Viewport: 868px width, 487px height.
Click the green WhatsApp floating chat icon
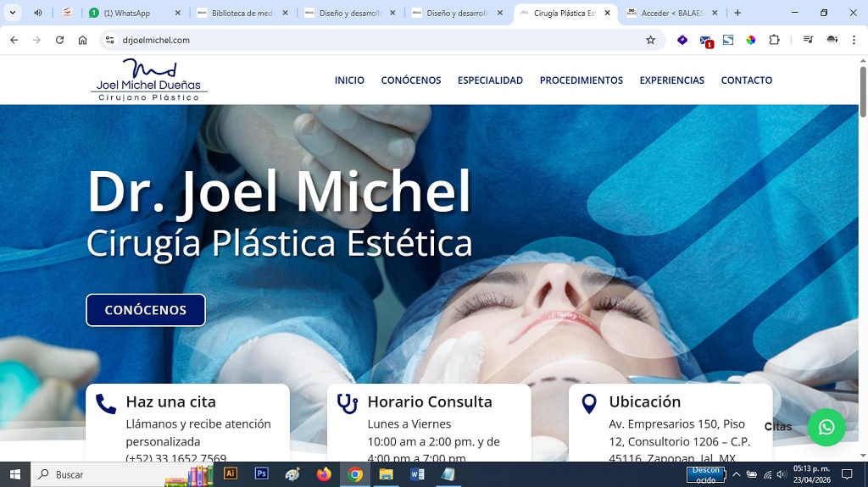tap(826, 427)
